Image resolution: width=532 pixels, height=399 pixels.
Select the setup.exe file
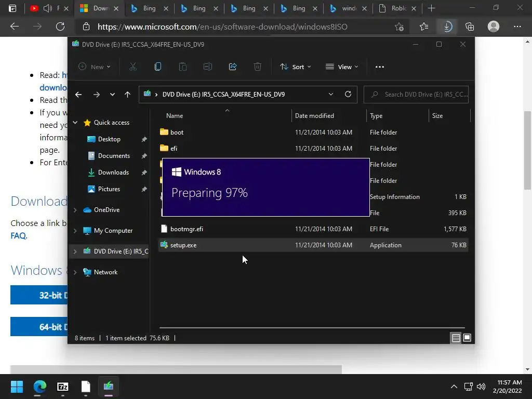point(183,245)
